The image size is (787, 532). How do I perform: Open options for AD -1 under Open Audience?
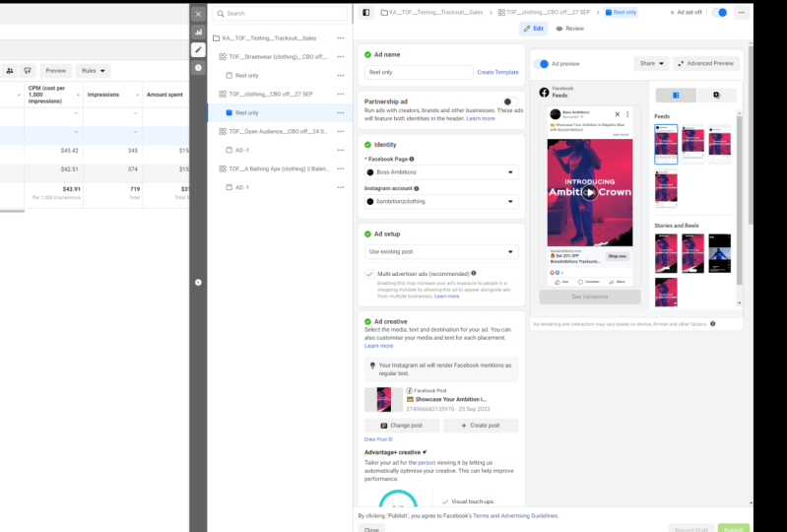coord(341,150)
